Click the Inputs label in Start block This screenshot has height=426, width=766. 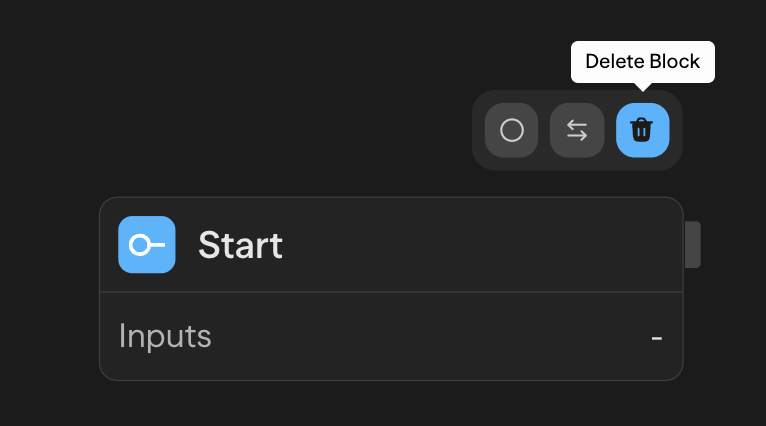[165, 336]
